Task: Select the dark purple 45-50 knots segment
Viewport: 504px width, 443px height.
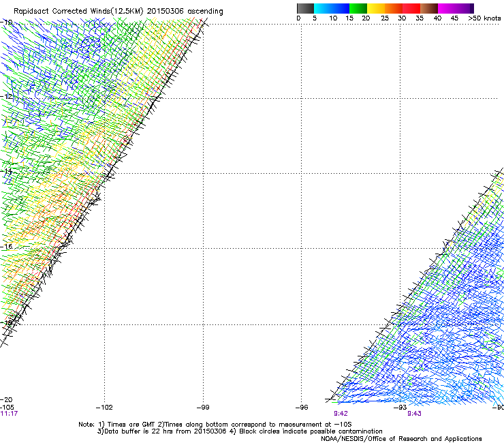Action: (464, 8)
